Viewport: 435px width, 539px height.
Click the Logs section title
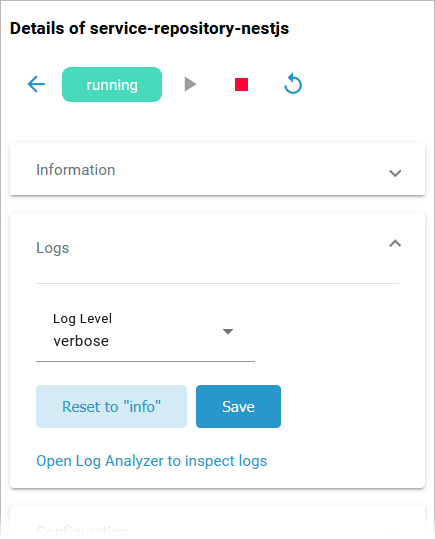(53, 248)
